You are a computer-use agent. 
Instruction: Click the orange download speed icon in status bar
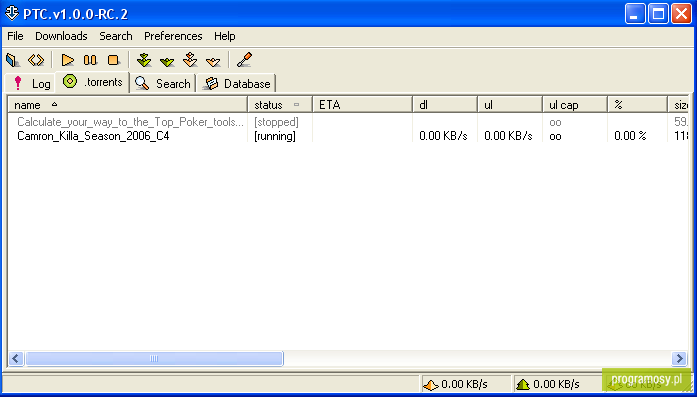tap(431, 384)
